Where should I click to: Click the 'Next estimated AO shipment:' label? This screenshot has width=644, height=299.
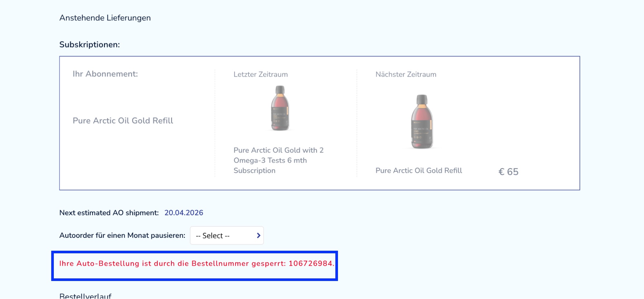(x=109, y=213)
